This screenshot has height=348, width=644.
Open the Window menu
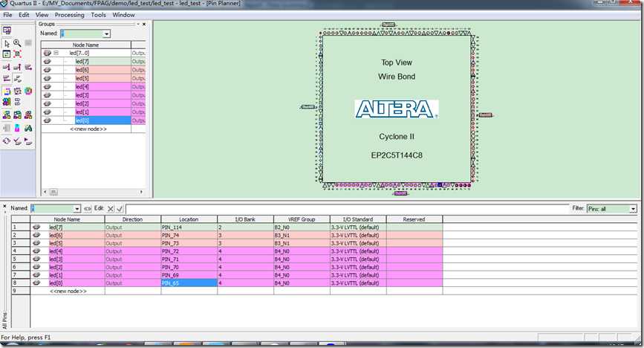click(x=123, y=15)
